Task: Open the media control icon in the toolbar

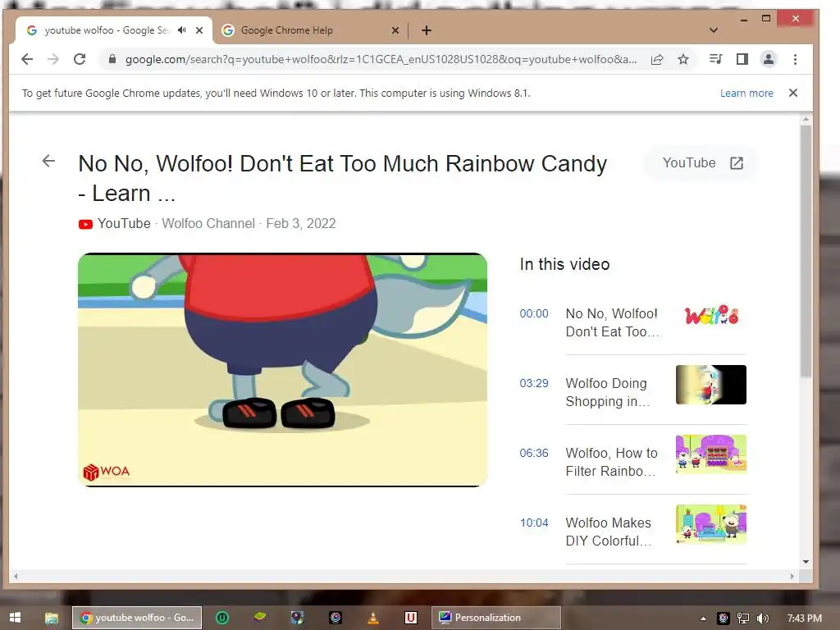Action: [715, 59]
